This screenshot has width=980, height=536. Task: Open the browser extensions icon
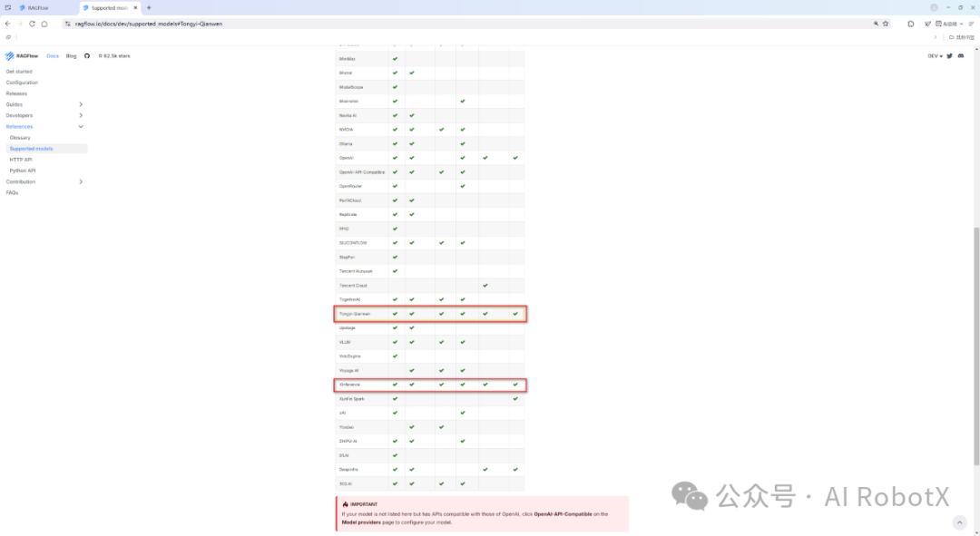(x=911, y=24)
